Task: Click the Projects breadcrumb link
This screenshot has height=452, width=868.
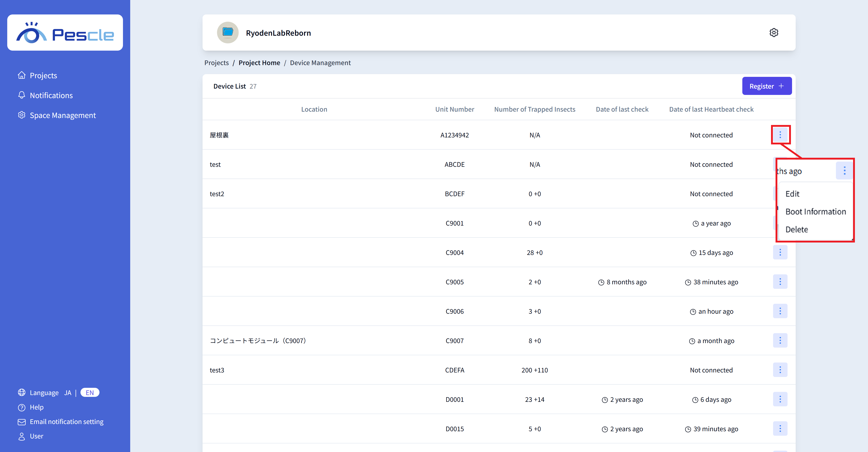Action: click(216, 63)
